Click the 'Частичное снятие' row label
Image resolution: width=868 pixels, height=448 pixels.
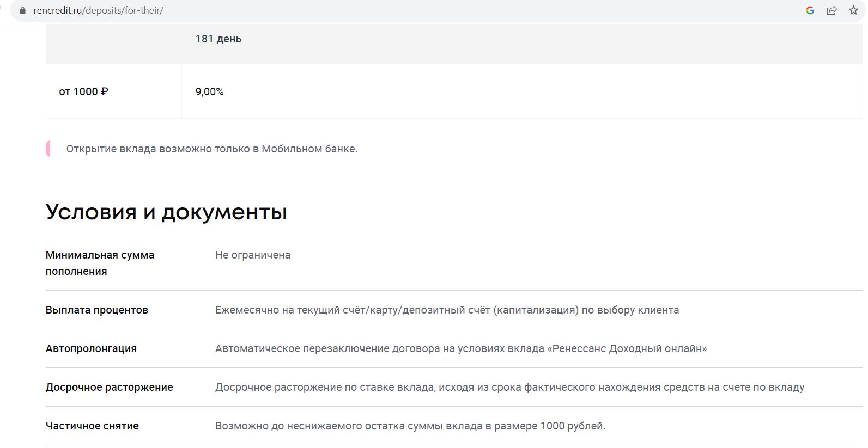pyautogui.click(x=92, y=426)
